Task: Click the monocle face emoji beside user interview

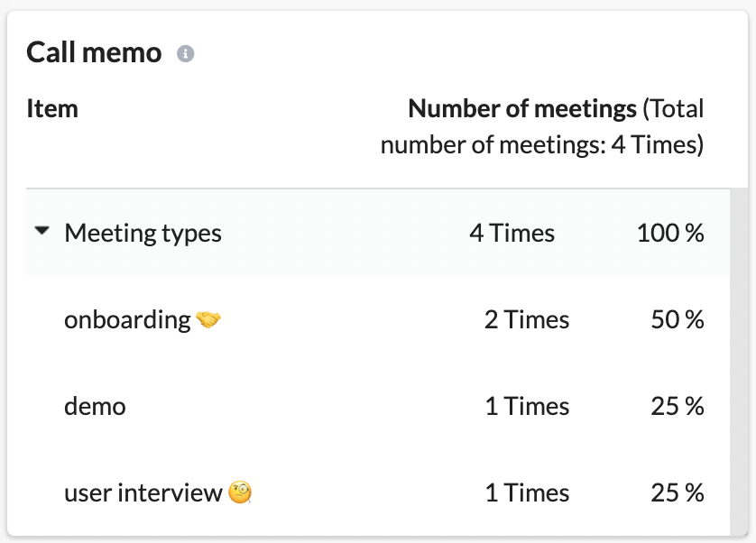Action: point(240,492)
